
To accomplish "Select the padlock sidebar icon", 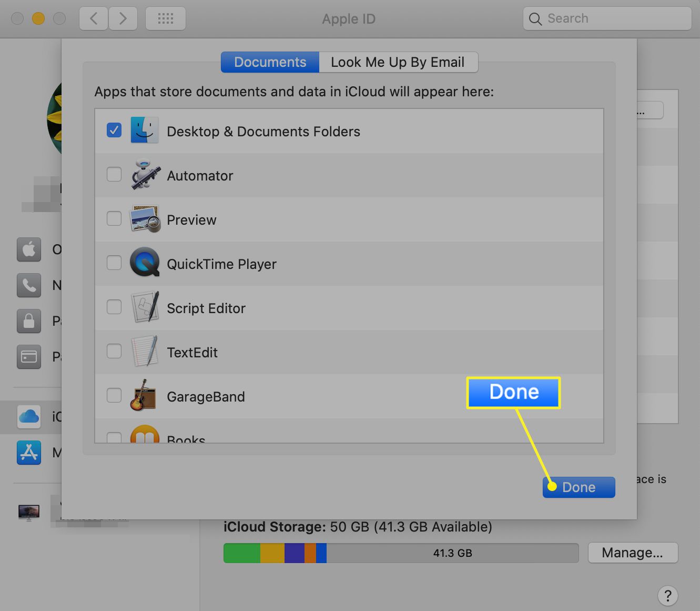I will pyautogui.click(x=29, y=320).
